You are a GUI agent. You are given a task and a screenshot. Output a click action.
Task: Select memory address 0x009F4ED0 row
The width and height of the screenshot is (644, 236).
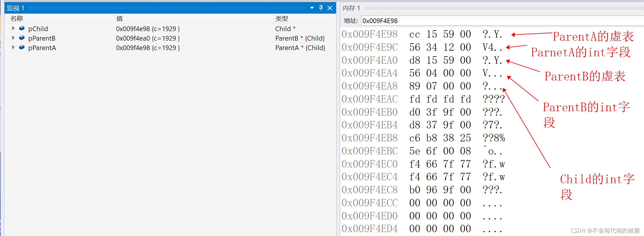tap(423, 216)
